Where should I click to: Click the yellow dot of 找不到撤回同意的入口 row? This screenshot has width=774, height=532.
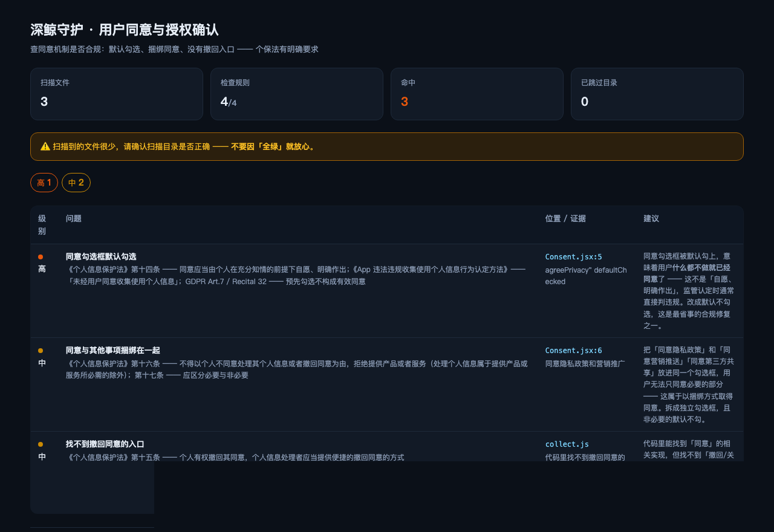[x=41, y=444]
